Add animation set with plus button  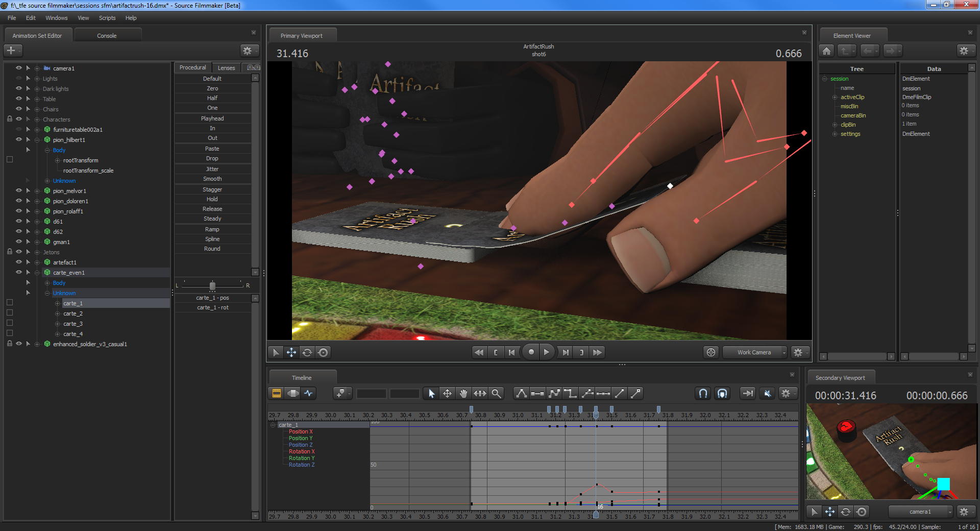coord(12,51)
